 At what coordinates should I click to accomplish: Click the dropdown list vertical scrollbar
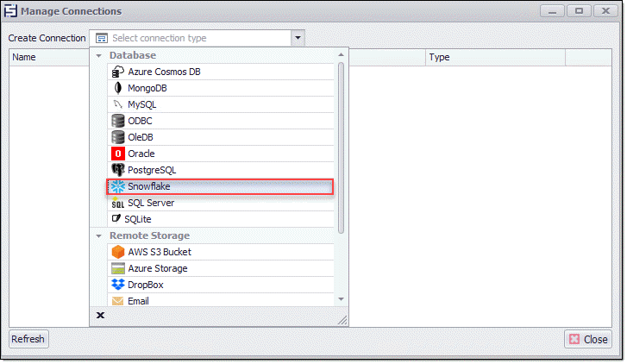tap(342, 147)
